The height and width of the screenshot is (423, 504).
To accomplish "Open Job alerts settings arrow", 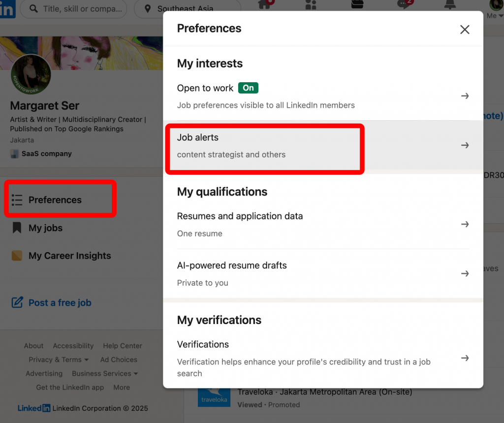I will pos(465,145).
